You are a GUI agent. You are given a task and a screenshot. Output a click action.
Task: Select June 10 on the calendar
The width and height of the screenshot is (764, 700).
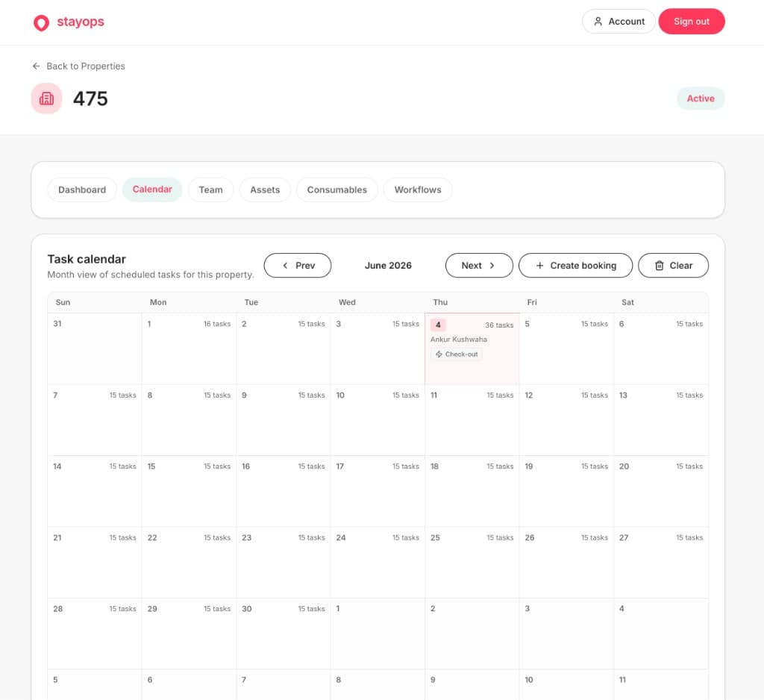[x=378, y=419]
